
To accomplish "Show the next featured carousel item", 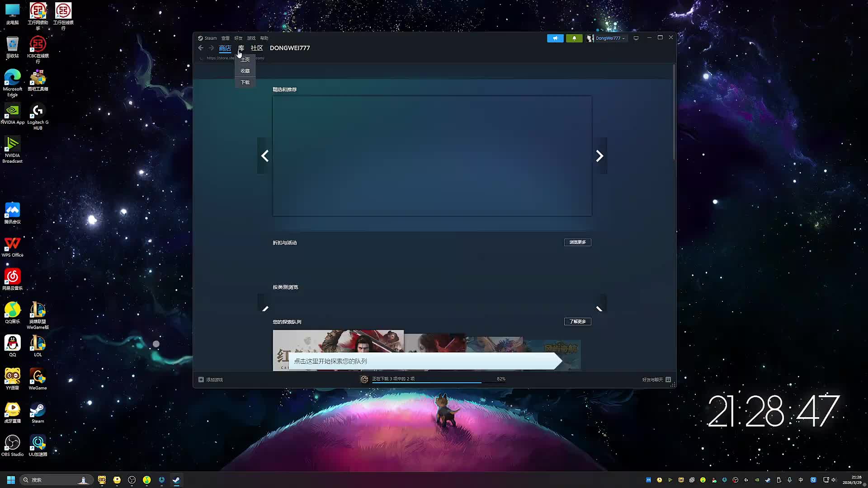I will point(599,156).
